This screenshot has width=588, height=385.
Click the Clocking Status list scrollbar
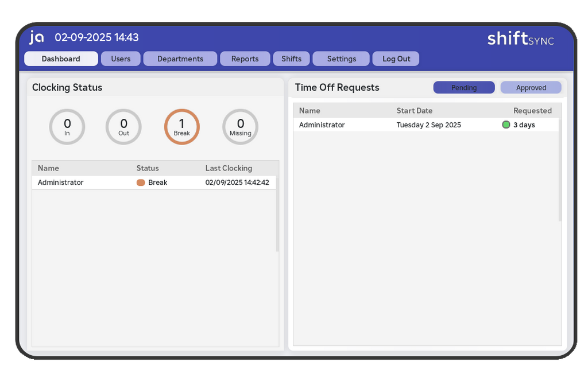(277, 218)
